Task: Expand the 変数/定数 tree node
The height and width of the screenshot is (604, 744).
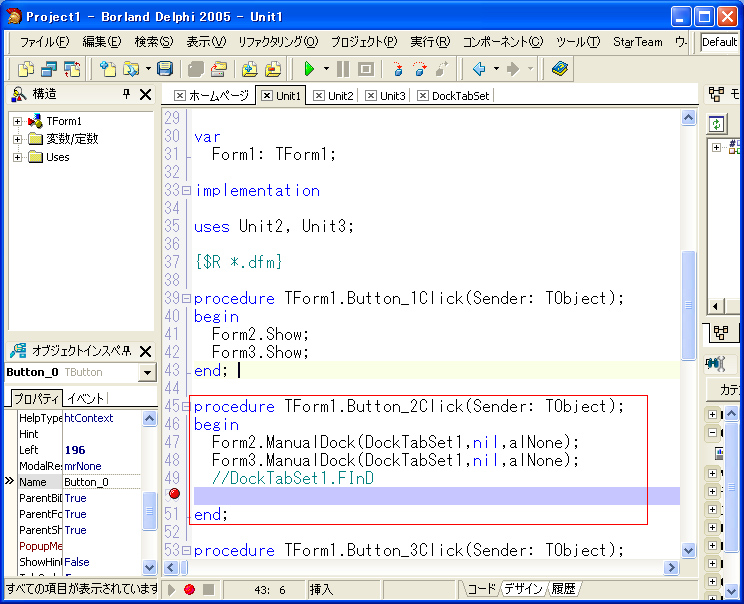Action: (x=18, y=139)
